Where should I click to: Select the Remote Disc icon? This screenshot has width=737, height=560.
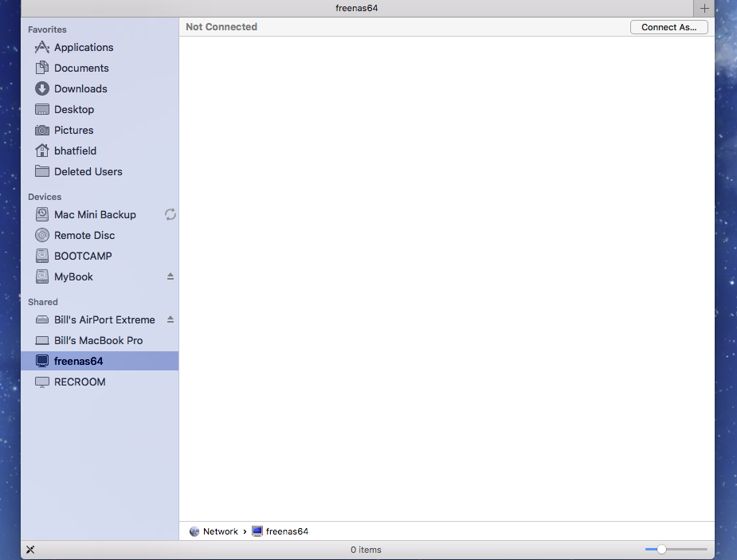coord(42,235)
